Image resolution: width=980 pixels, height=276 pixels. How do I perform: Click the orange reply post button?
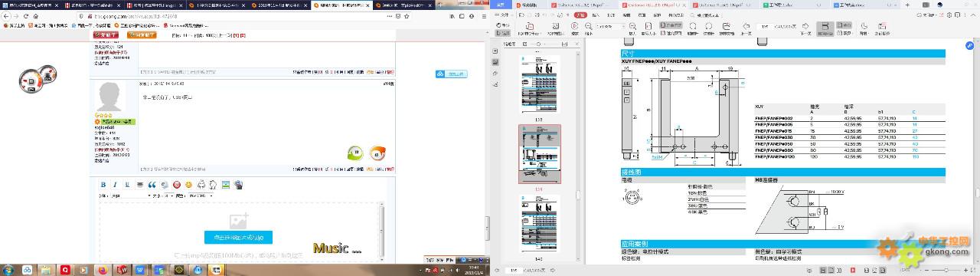pyautogui.click(x=142, y=34)
